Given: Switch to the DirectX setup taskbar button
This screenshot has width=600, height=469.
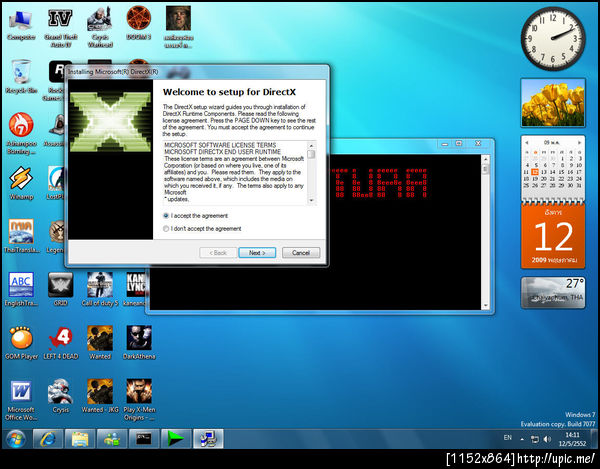Looking at the screenshot, I should tap(208, 439).
